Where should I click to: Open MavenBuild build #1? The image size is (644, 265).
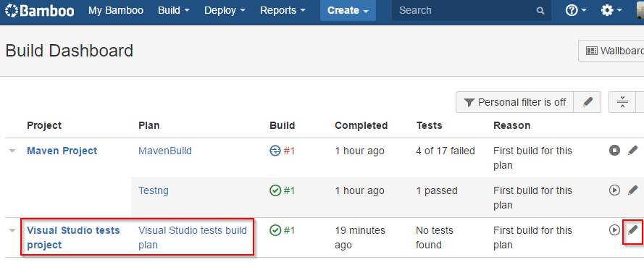[x=289, y=151]
